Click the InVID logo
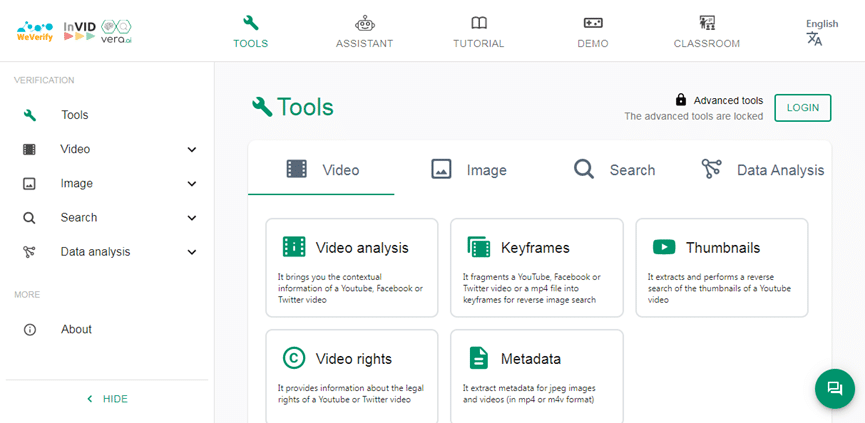Viewport: 865px width, 423px height. click(79, 31)
